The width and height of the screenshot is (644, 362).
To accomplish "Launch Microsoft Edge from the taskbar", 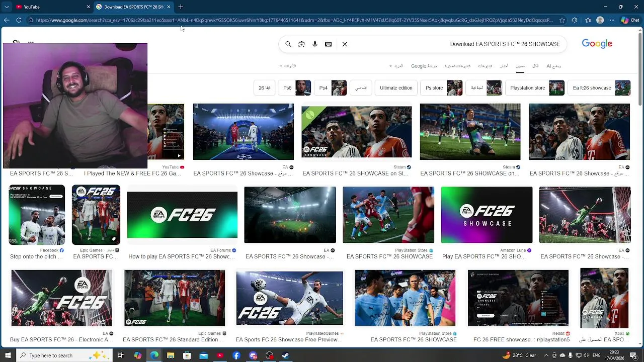I will point(154,355).
